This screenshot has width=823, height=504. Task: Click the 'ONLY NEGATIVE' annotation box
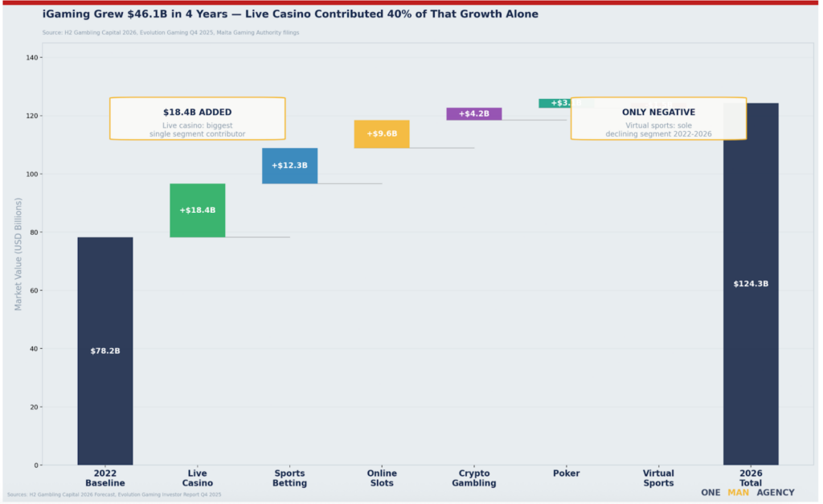[658, 119]
